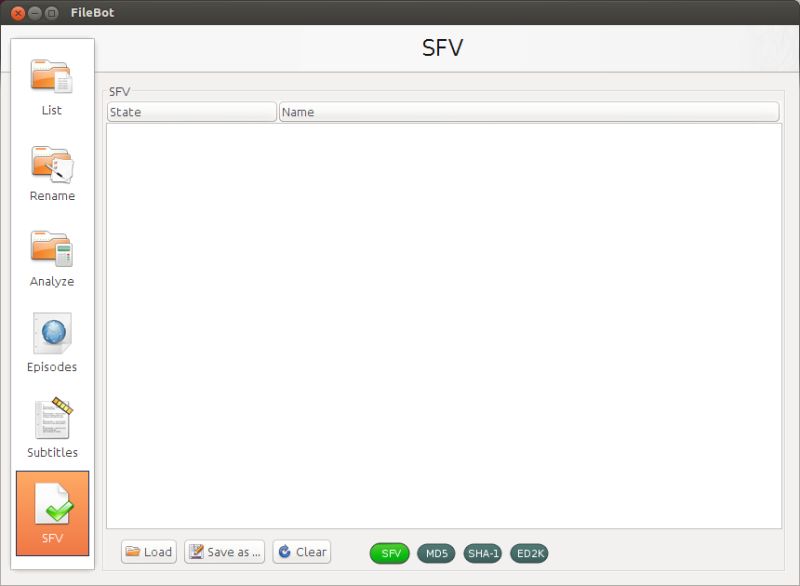Sort by the Name column header
The image size is (800, 586).
coord(530,111)
